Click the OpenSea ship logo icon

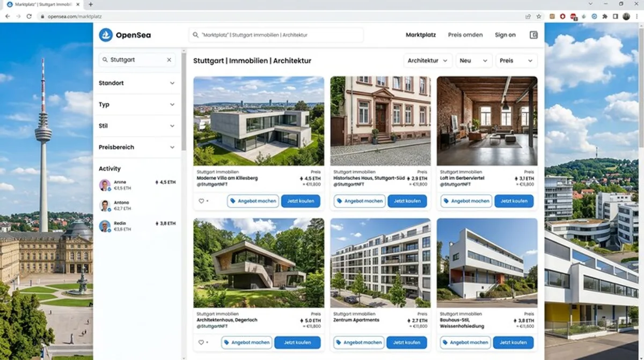(x=106, y=35)
